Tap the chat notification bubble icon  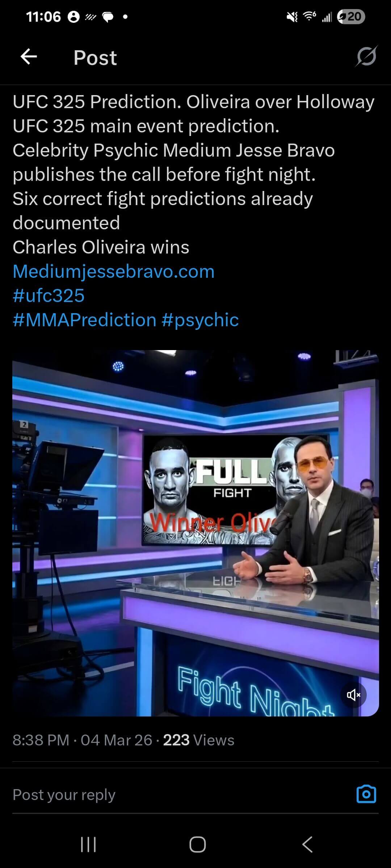click(x=108, y=17)
